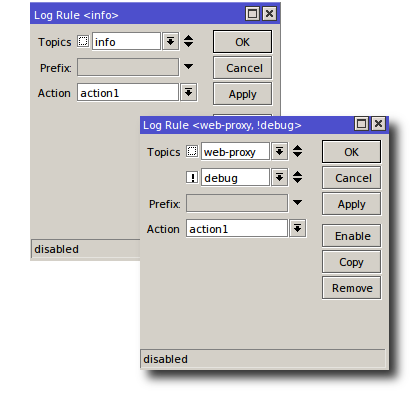
Task: Open Action dropdown in info rule window
Action: click(x=189, y=93)
